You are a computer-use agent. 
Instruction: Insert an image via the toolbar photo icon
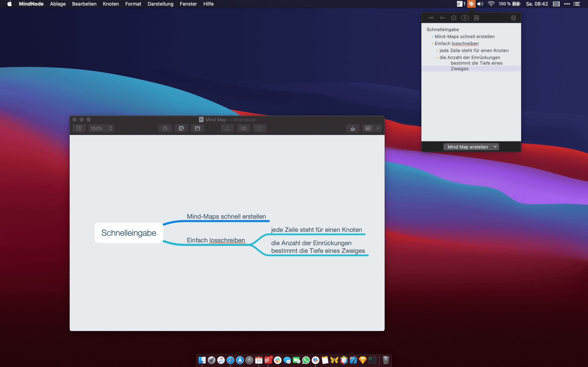(197, 128)
